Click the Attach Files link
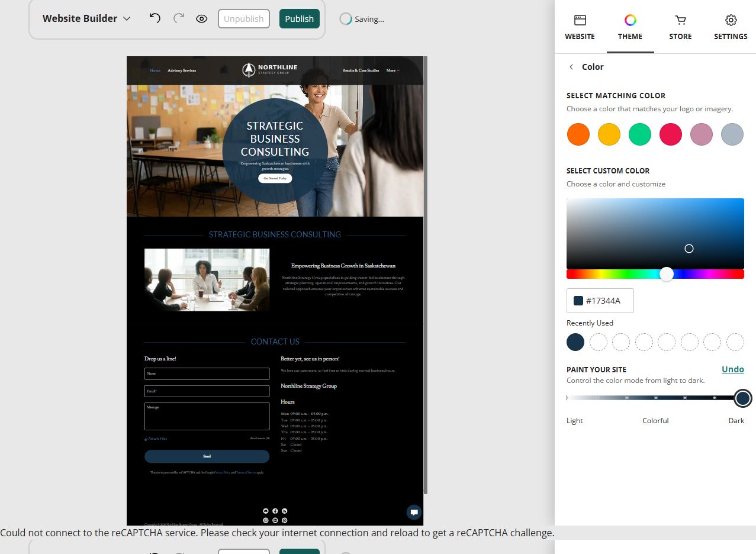Image resolution: width=756 pixels, height=554 pixels. tap(156, 439)
